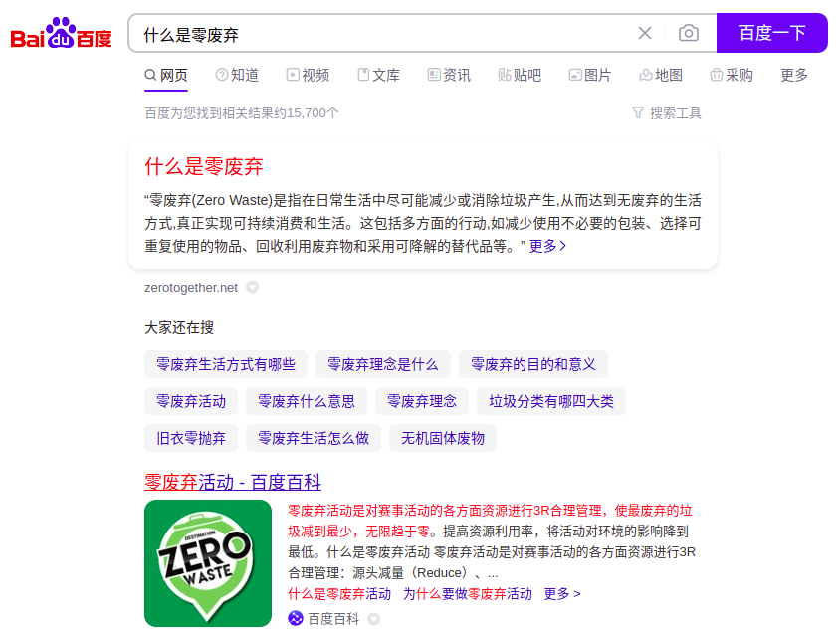Visit the zerotogether.net source link

click(x=191, y=288)
